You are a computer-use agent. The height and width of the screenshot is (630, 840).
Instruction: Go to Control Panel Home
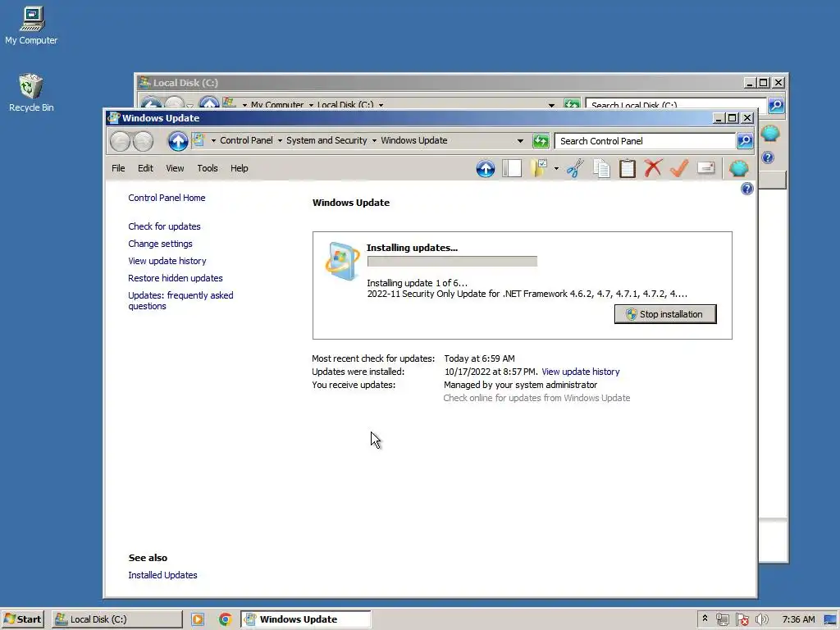pyautogui.click(x=167, y=198)
